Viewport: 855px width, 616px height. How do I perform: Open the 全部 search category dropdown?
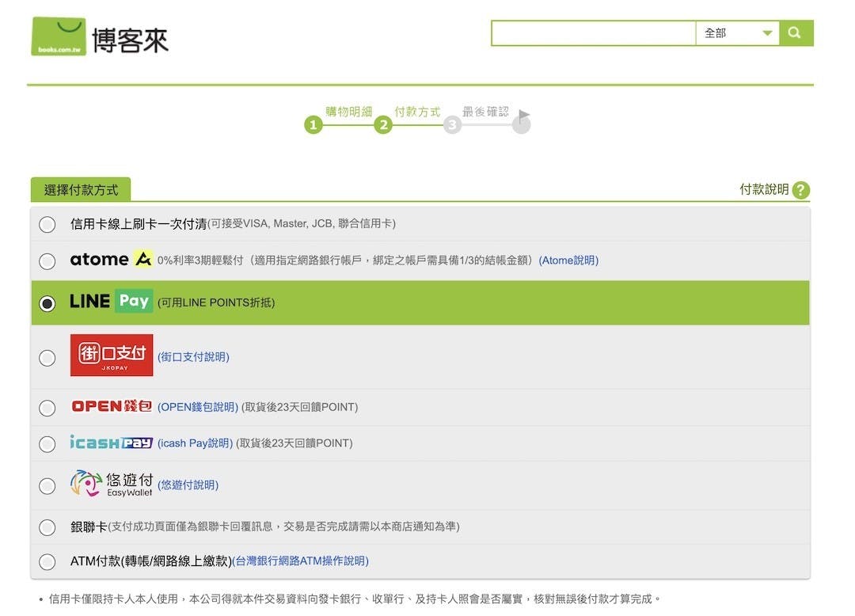(738, 33)
